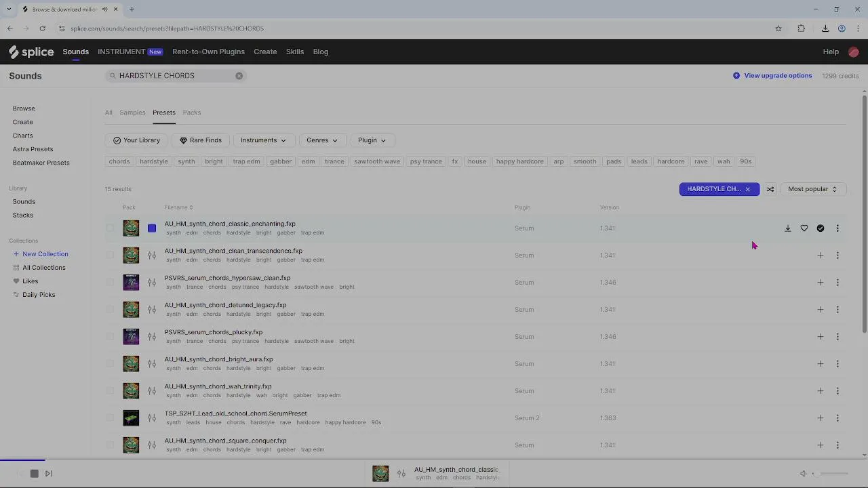The height and width of the screenshot is (488, 868).
Task: Go to Astra Presets in sidebar
Action: [33, 149]
